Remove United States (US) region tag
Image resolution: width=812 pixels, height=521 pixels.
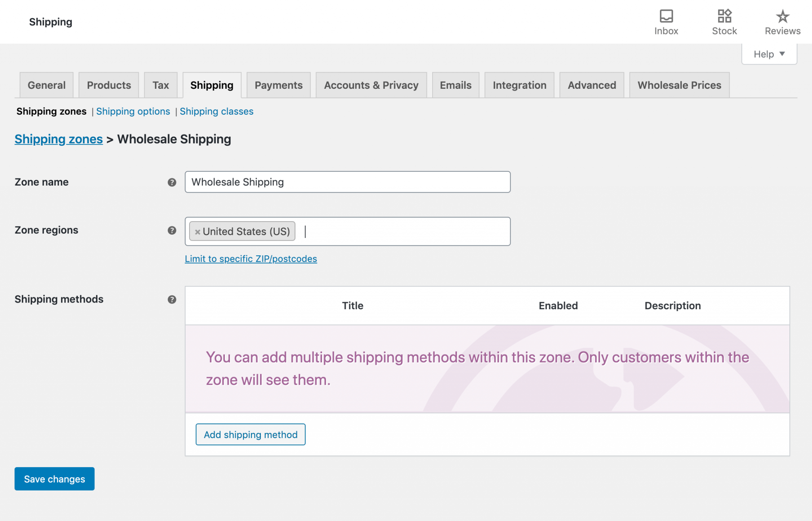click(x=197, y=232)
